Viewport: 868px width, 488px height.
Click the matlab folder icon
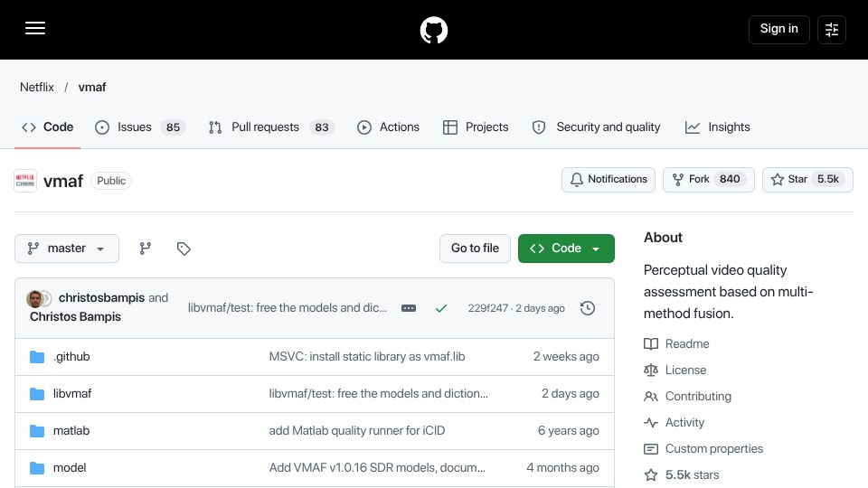[x=37, y=431]
